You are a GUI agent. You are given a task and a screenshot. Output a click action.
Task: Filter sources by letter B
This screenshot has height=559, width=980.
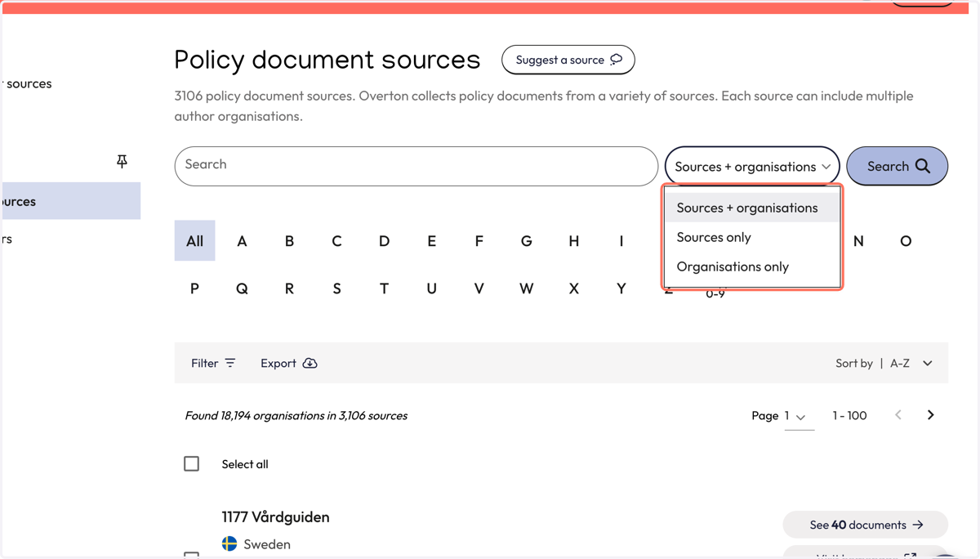pyautogui.click(x=289, y=240)
